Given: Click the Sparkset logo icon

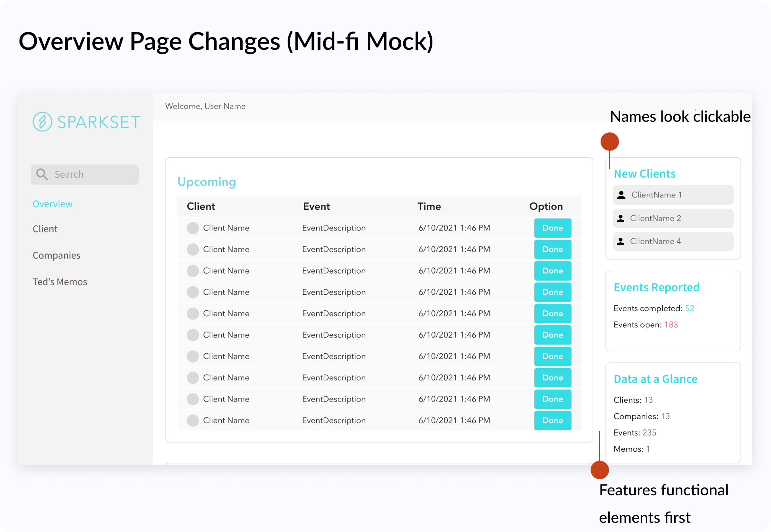Looking at the screenshot, I should [x=42, y=122].
